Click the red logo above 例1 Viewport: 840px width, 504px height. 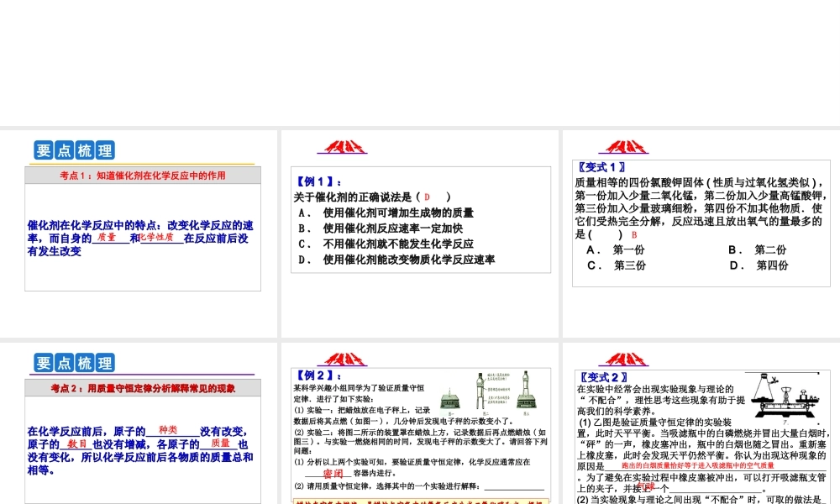click(343, 147)
